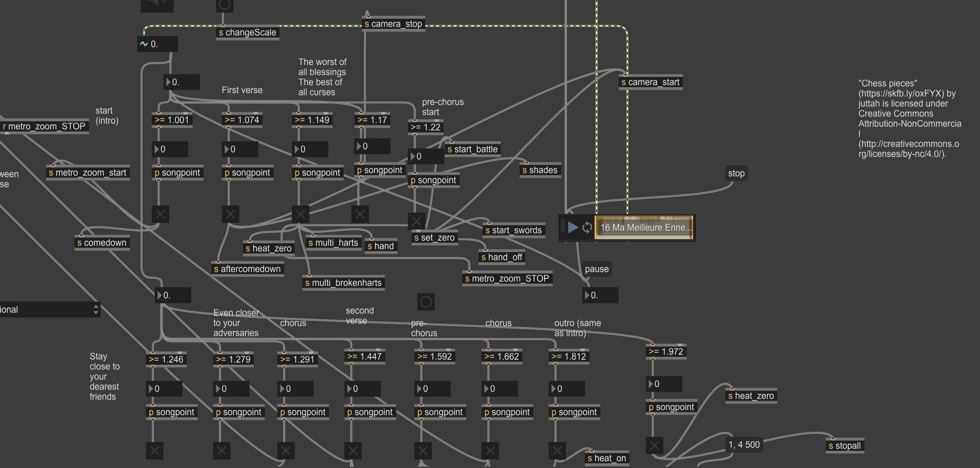Viewport: 980px width, 468px height.
Task: Click the playlist drag handle left of play
Action: (563, 227)
